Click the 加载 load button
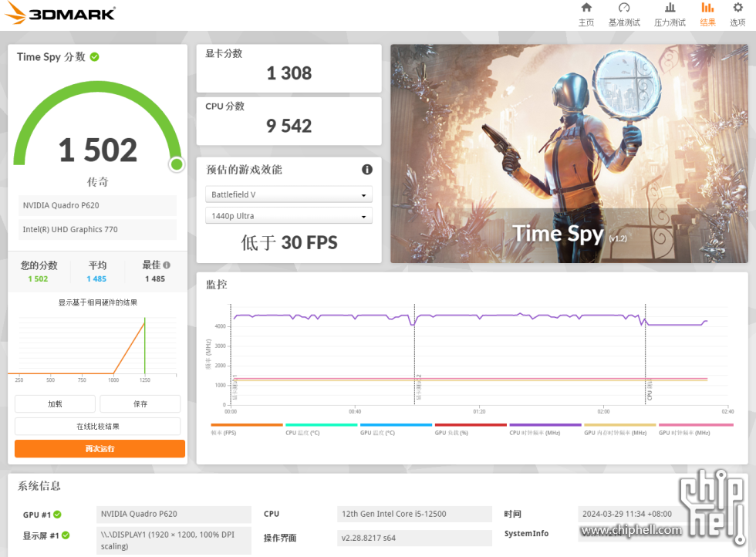 coord(55,403)
